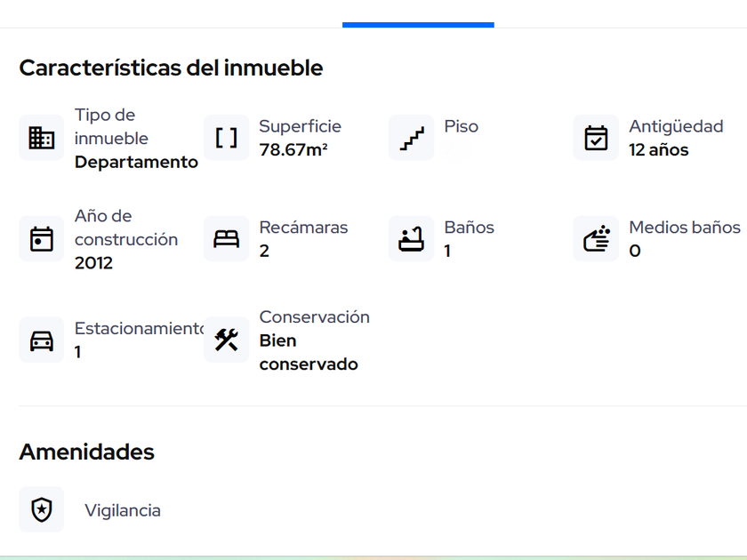
Task: Click the bed icon beside Recámaras
Action: [227, 239]
